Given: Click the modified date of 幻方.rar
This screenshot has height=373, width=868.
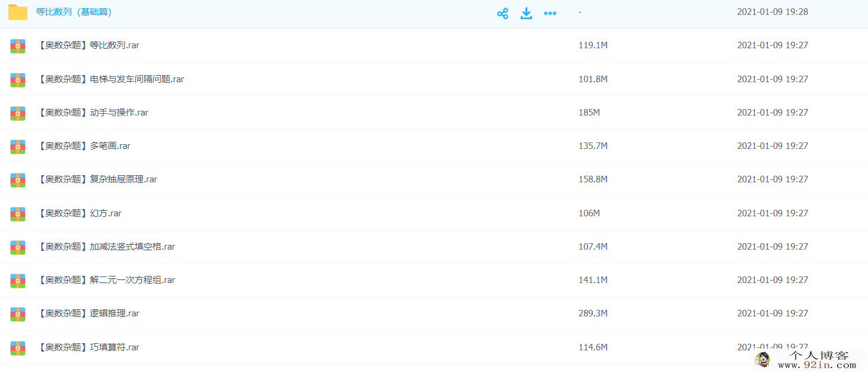Looking at the screenshot, I should [773, 213].
